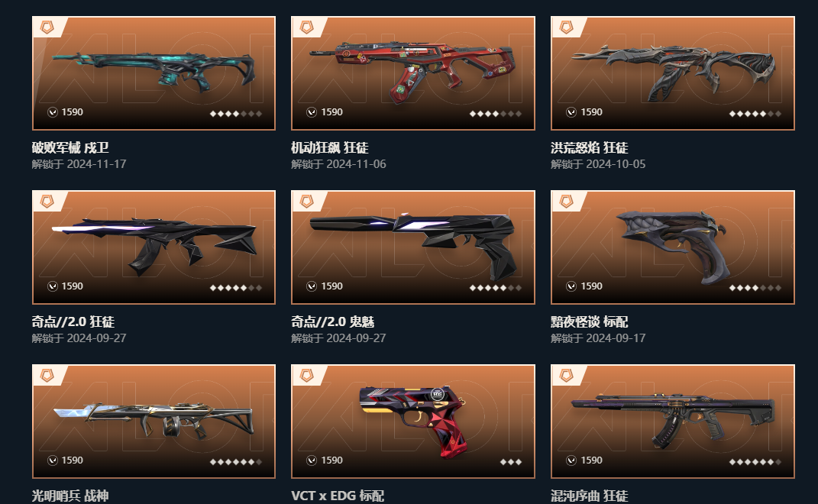Click the 机动狂飙 狂徒 title text
Viewport: 818px width, 504px height.
pyautogui.click(x=330, y=147)
